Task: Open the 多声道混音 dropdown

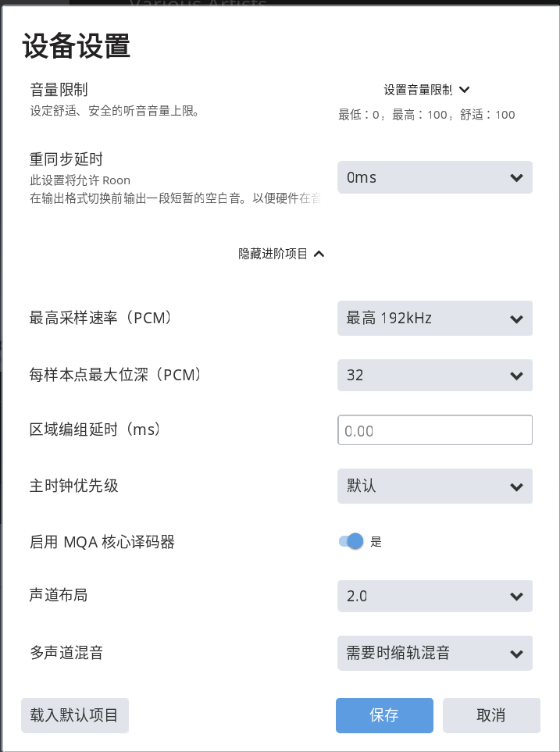Action: point(434,654)
